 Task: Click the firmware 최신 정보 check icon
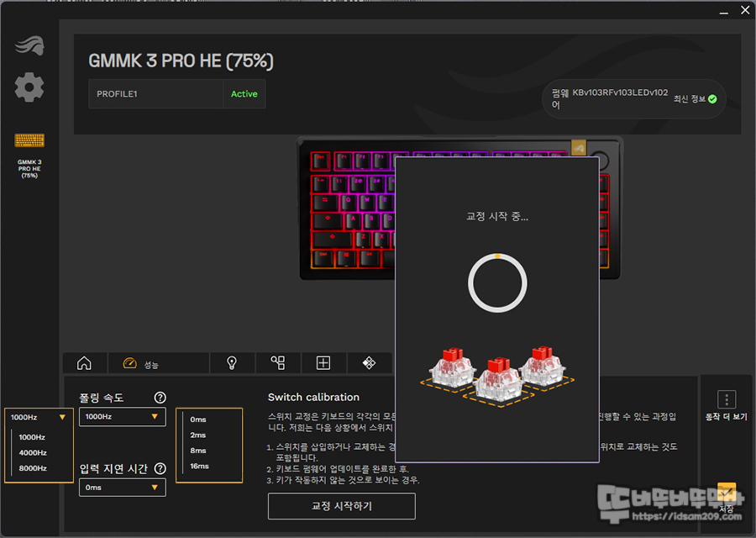click(712, 99)
